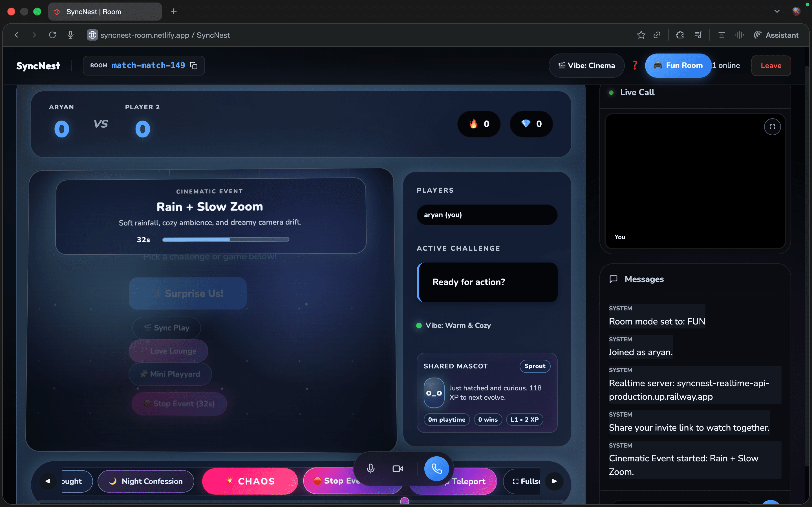Expand more challenges with the right arrow

click(554, 481)
